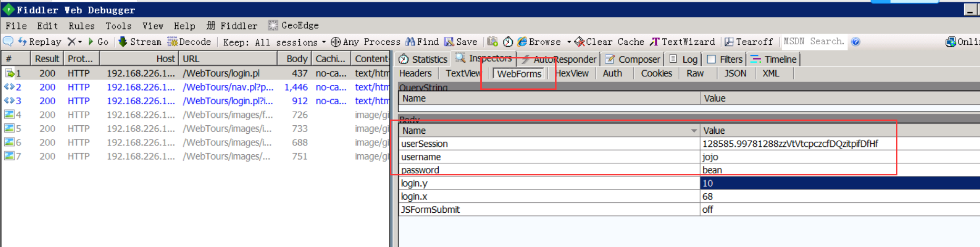Open Find sessions with binoculars icon

point(422,42)
